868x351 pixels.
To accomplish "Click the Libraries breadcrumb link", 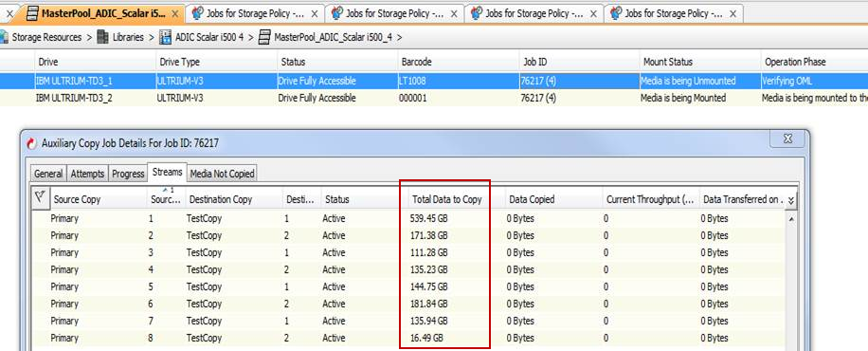I will point(128,37).
